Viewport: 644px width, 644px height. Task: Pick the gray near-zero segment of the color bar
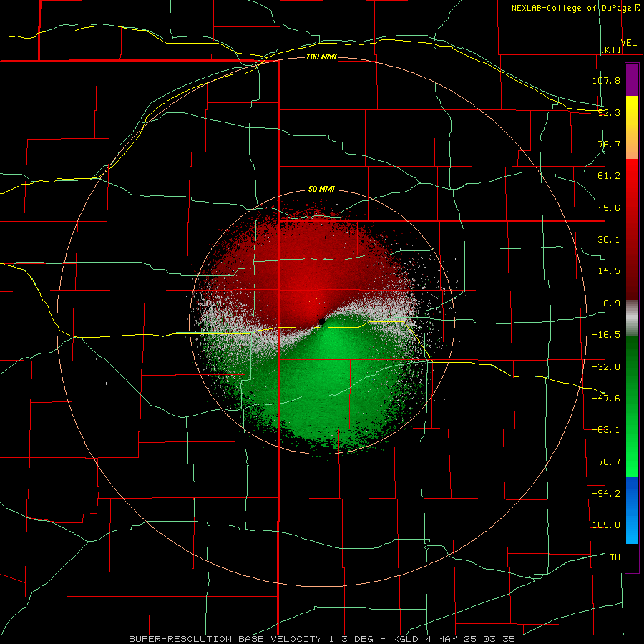tap(632, 318)
